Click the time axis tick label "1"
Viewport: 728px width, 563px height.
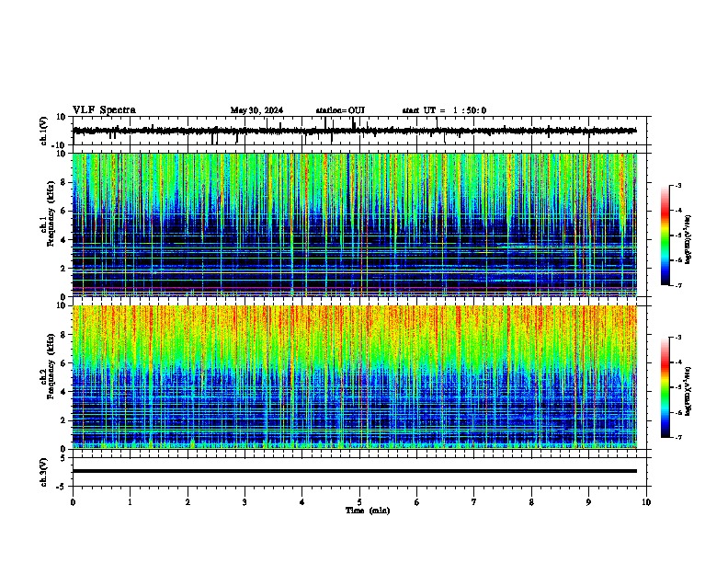click(x=130, y=502)
